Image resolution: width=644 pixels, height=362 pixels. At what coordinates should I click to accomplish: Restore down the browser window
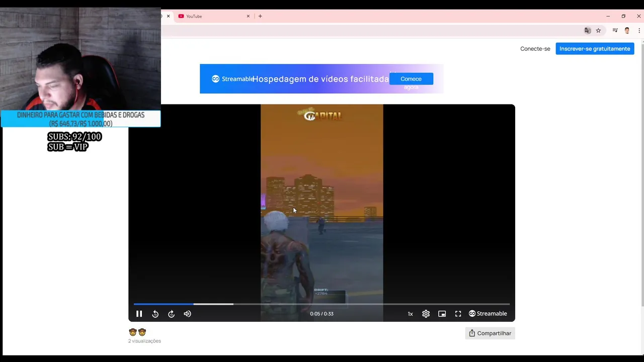(623, 16)
